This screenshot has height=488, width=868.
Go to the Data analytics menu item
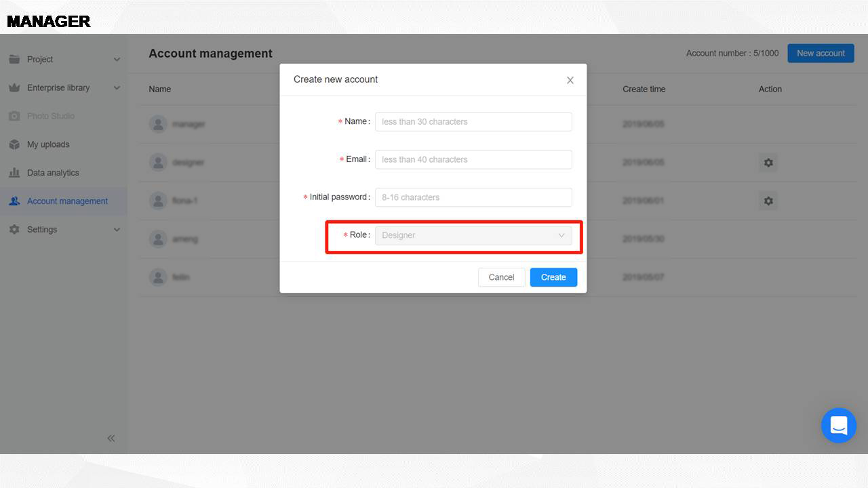(x=53, y=173)
